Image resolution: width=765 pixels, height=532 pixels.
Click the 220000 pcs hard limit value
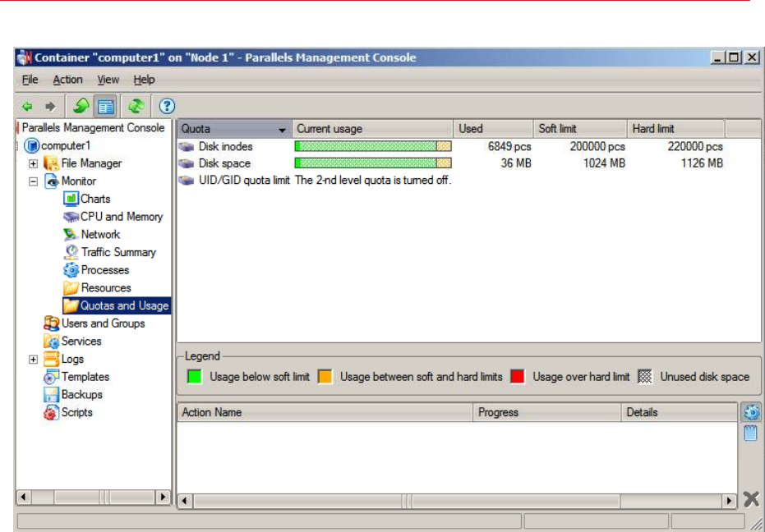(x=695, y=146)
